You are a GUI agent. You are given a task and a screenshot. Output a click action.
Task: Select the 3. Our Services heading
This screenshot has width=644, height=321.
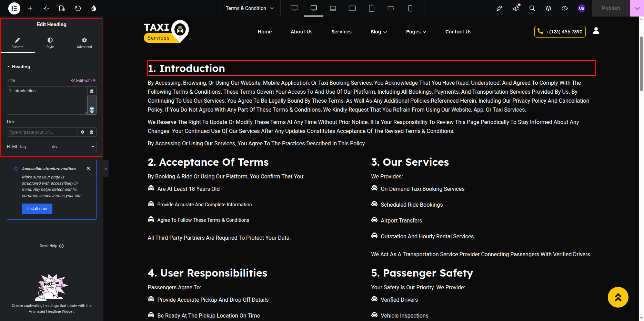410,162
